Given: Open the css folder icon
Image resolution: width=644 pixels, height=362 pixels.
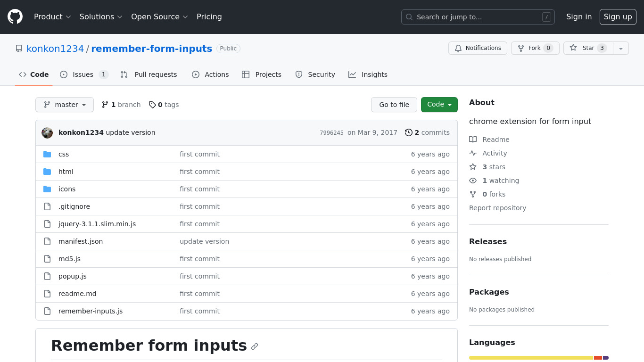Looking at the screenshot, I should [x=47, y=154].
